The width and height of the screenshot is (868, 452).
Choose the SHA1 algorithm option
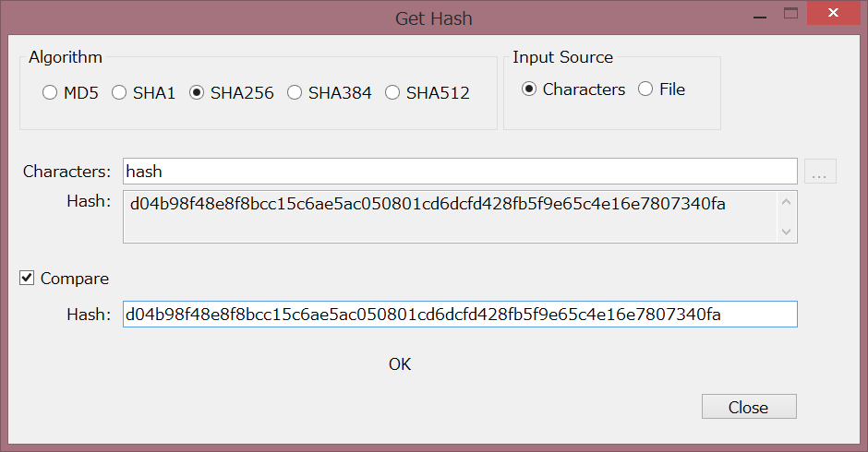119,92
